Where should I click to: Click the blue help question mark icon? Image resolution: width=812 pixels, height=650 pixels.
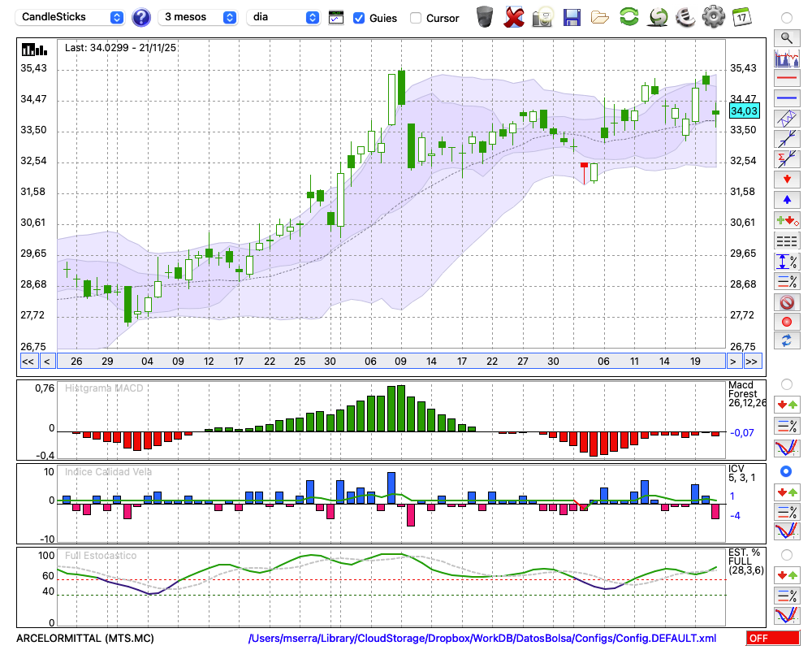click(141, 17)
